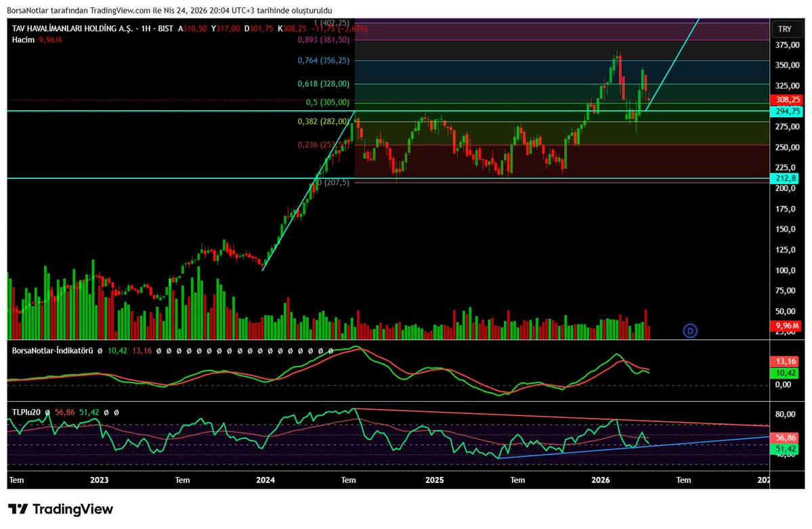The image size is (812, 529).
Task: Click the Y317,00 high value in header
Action: [226, 28]
